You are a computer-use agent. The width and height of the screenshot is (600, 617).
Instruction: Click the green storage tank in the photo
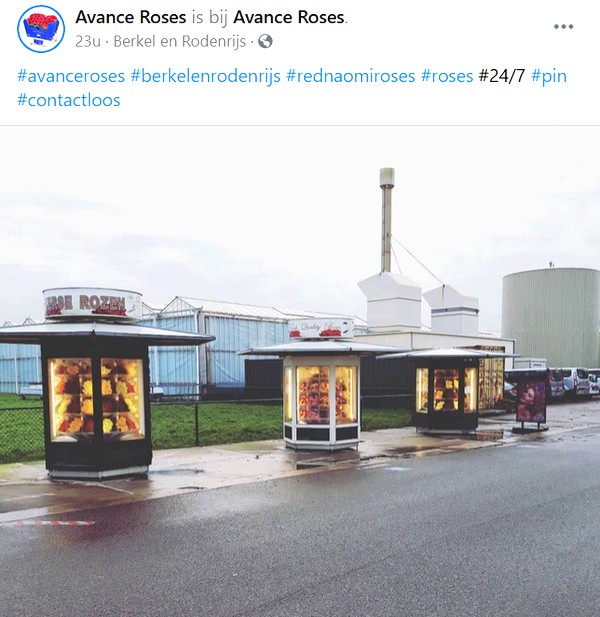[551, 318]
